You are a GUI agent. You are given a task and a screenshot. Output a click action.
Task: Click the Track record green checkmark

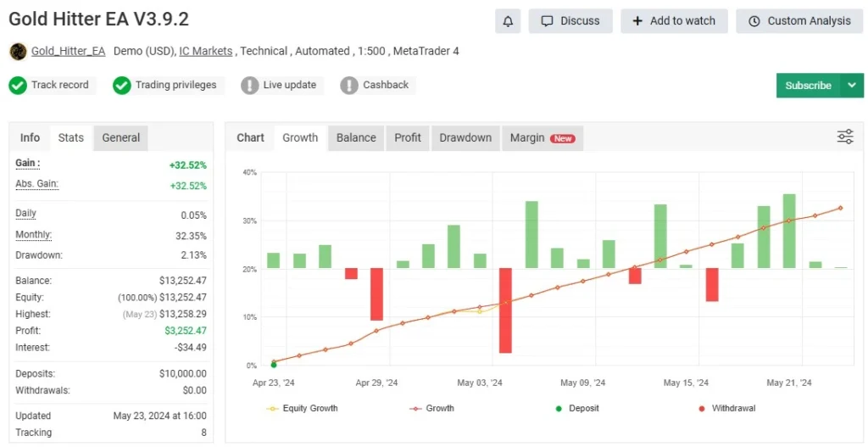(18, 86)
